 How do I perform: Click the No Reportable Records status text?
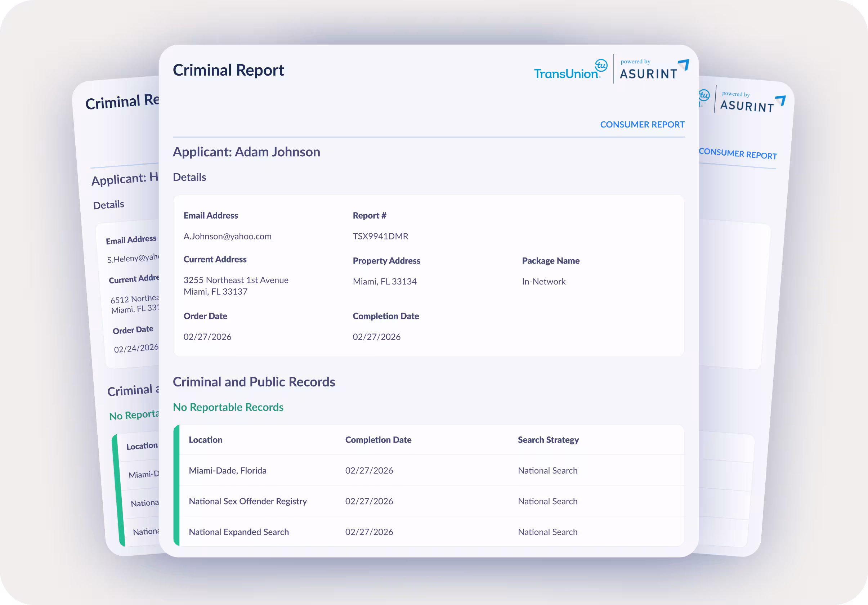click(x=228, y=407)
